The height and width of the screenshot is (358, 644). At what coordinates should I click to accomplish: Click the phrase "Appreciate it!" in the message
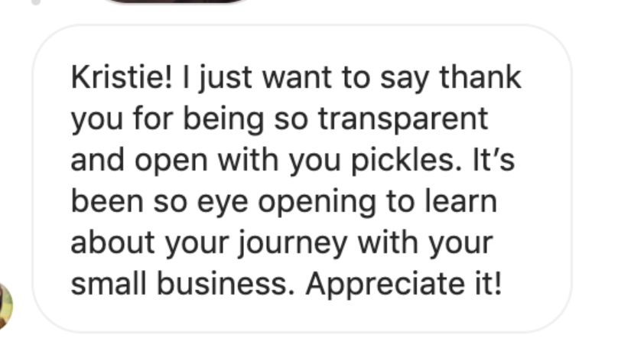[x=404, y=284]
